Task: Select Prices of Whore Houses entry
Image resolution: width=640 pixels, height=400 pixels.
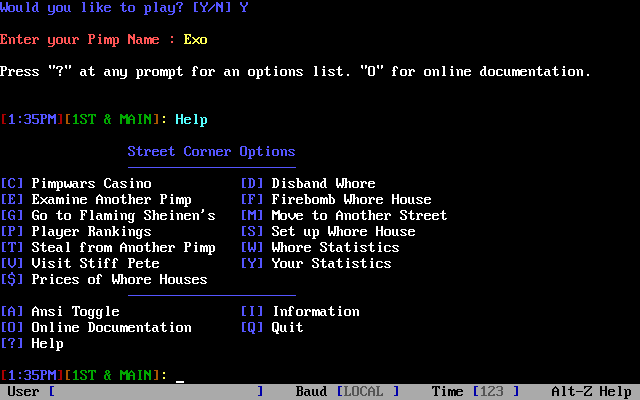Action: 104,279
